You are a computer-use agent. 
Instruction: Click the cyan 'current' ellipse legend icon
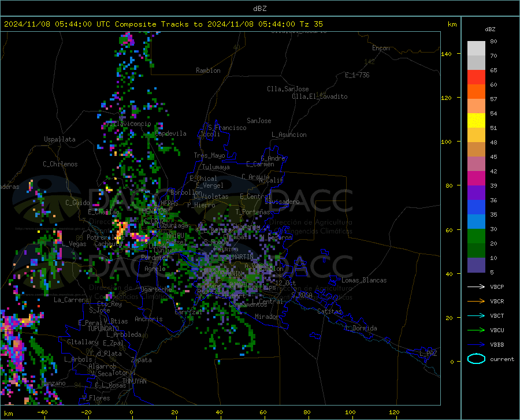tap(476, 359)
